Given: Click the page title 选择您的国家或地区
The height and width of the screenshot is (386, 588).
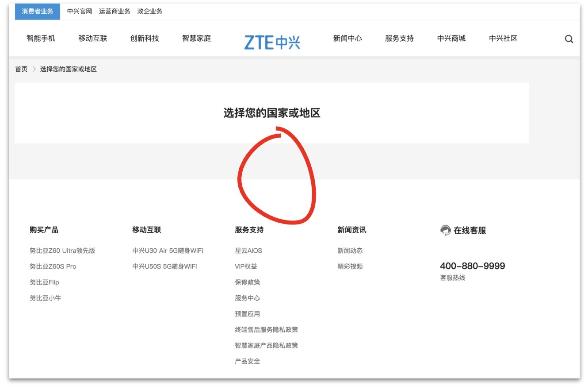Looking at the screenshot, I should (272, 113).
